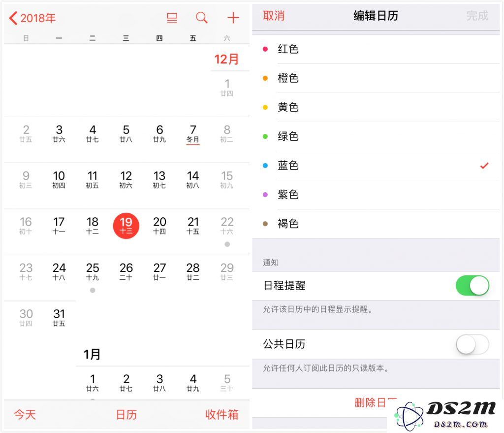Select December 24 十八
The image size is (504, 433).
point(59,271)
